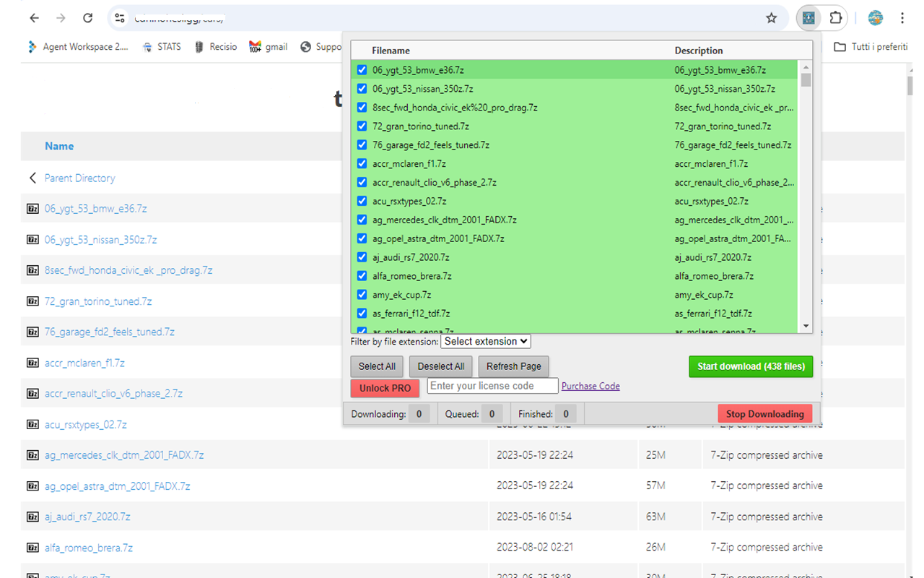Uncheck the 06_ygt_53_bmw_e36.7z checkbox
This screenshot has height=578, width=924.
(362, 69)
